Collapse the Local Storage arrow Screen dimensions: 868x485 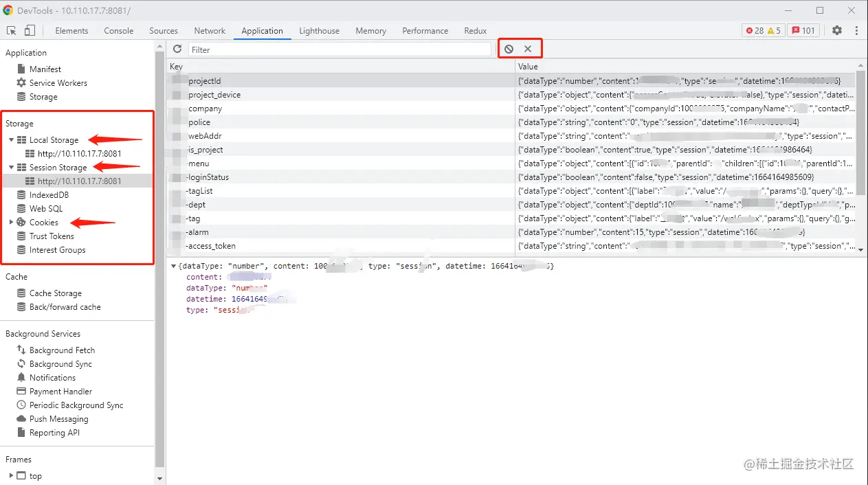coord(11,140)
